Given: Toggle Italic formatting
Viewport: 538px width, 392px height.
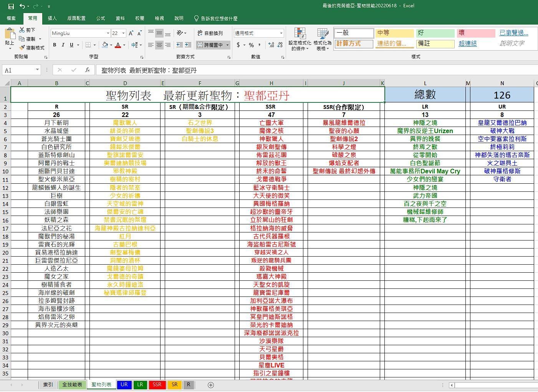Looking at the screenshot, I should [x=63, y=45].
